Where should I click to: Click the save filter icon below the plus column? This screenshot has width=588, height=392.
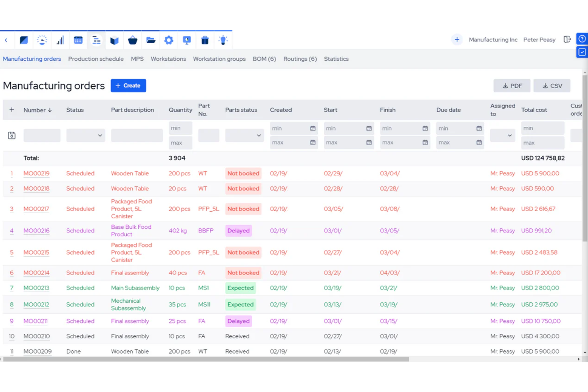pos(12,135)
